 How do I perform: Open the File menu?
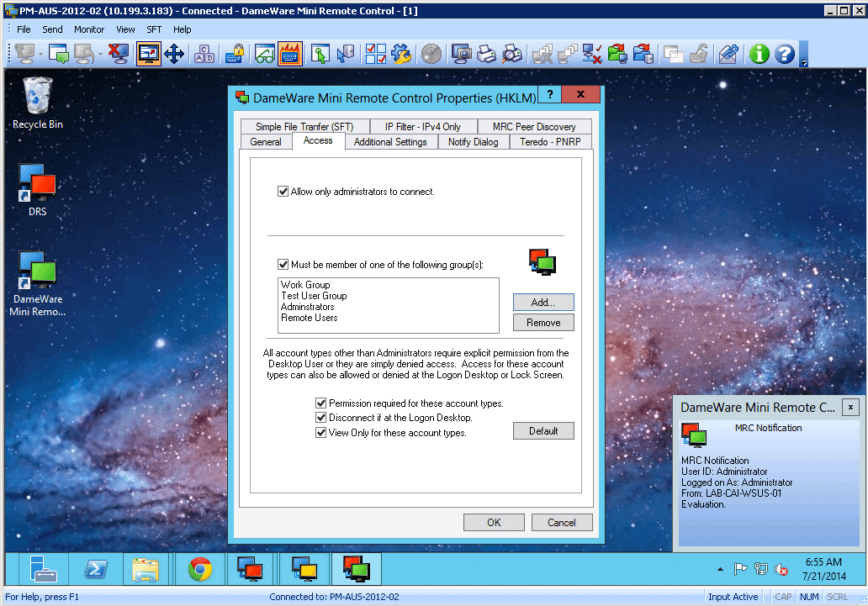(24, 29)
